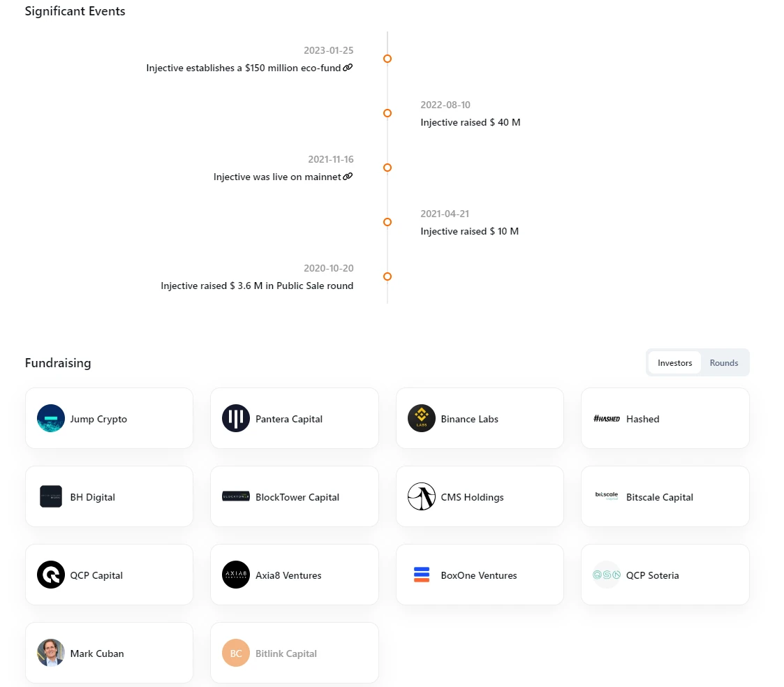This screenshot has height=687, width=784.
Task: Click the BlockTower Capital logo icon
Action: (235, 496)
